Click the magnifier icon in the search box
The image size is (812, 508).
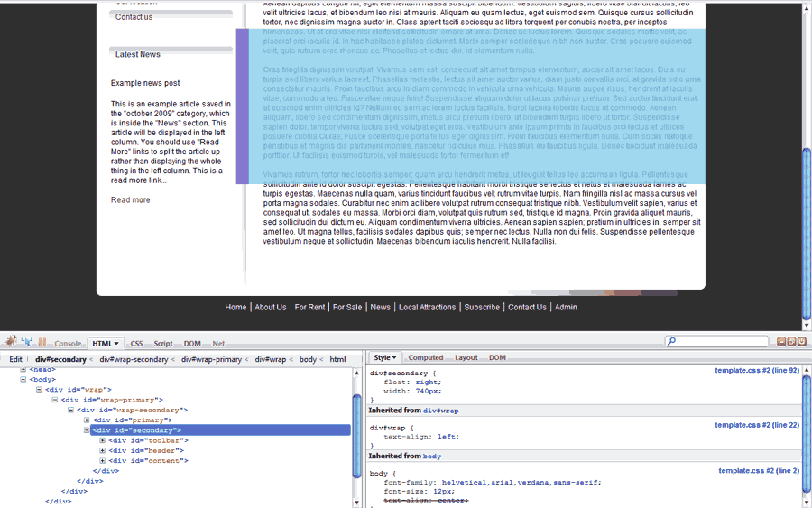[x=672, y=342]
